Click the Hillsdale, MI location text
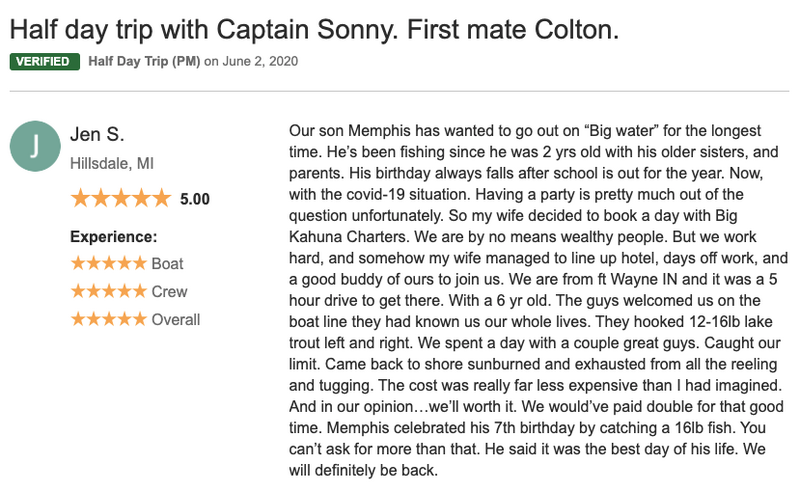 click(x=112, y=163)
